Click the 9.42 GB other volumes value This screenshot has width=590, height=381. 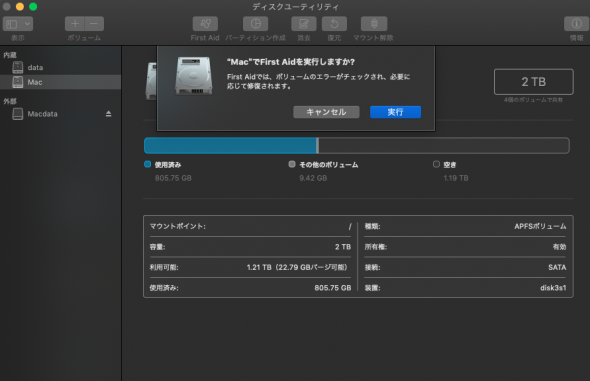coord(313,178)
